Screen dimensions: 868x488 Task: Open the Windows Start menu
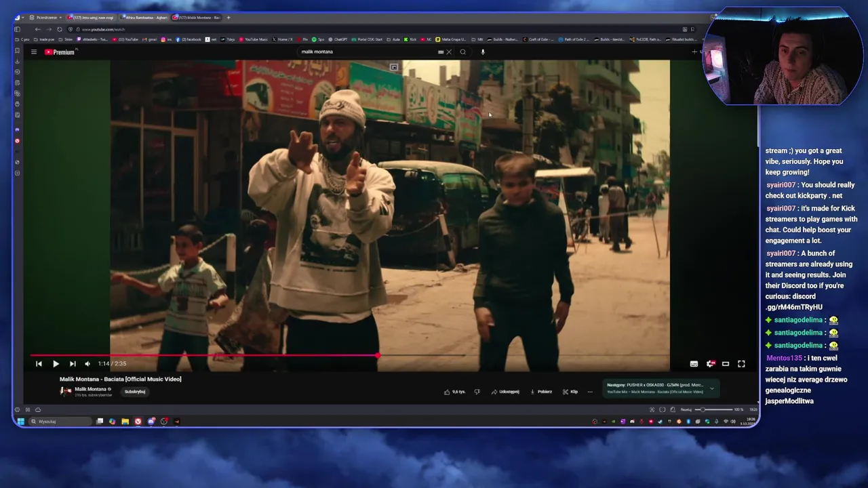pos(20,422)
